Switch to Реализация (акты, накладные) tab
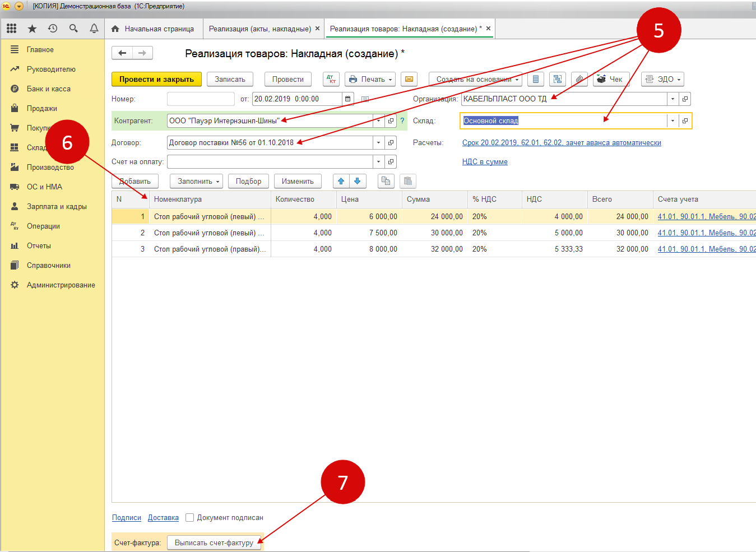The width and height of the screenshot is (756, 552). click(259, 29)
